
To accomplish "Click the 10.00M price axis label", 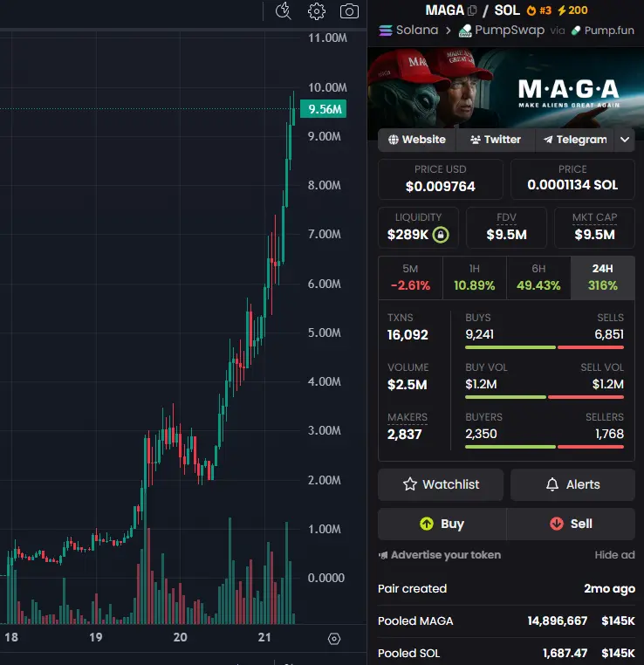I will (327, 87).
